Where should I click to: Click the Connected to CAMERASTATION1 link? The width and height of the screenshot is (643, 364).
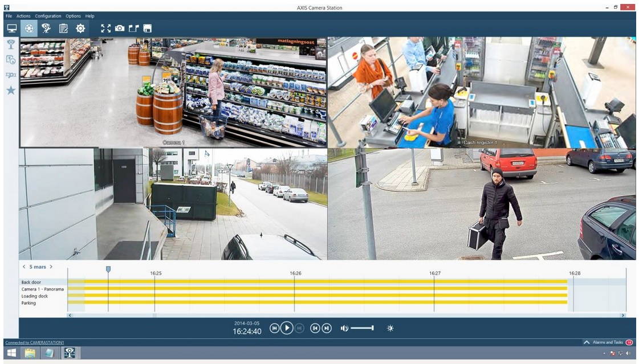tap(35, 342)
